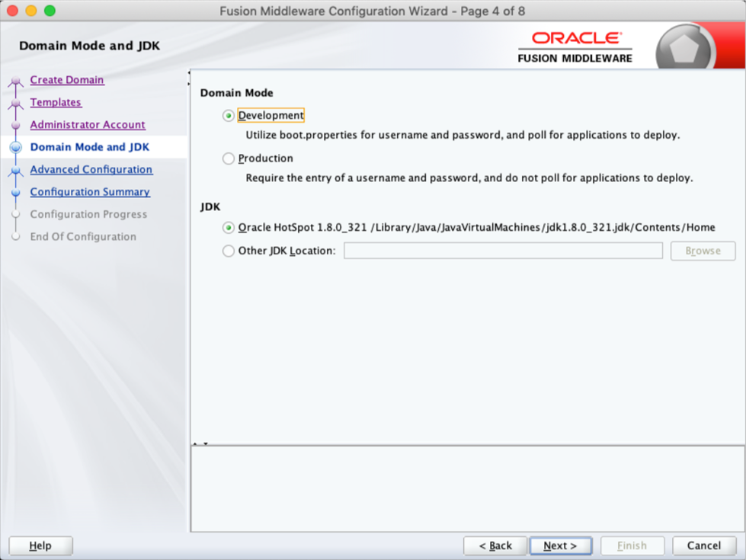This screenshot has width=746, height=560.
Task: Click the Configuration Progress step label
Action: 88,214
